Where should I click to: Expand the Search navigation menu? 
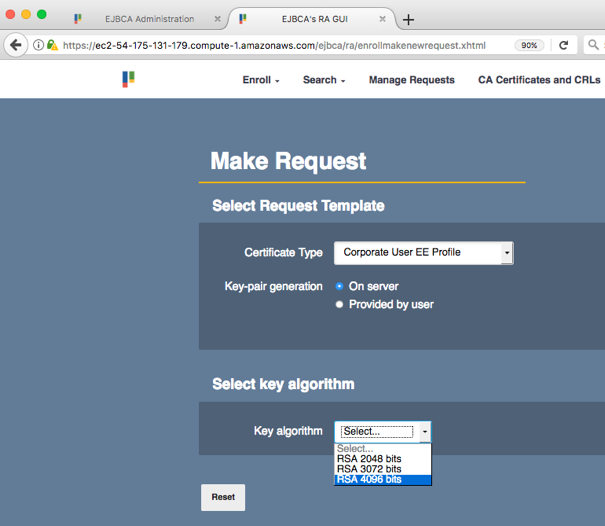click(324, 80)
